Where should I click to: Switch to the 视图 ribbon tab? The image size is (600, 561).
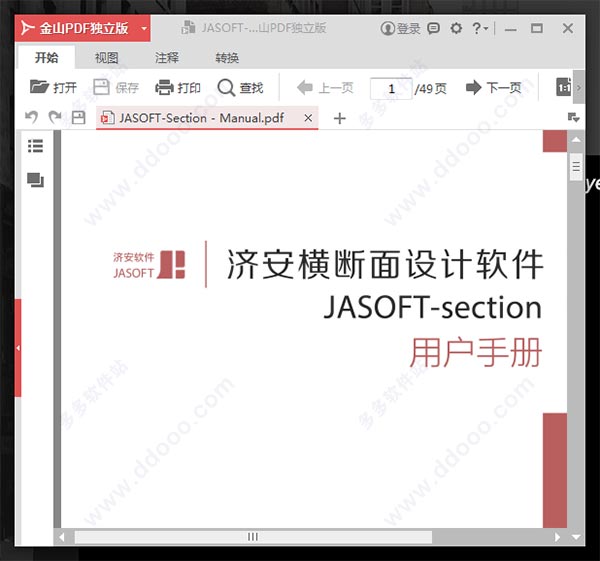pyautogui.click(x=106, y=58)
